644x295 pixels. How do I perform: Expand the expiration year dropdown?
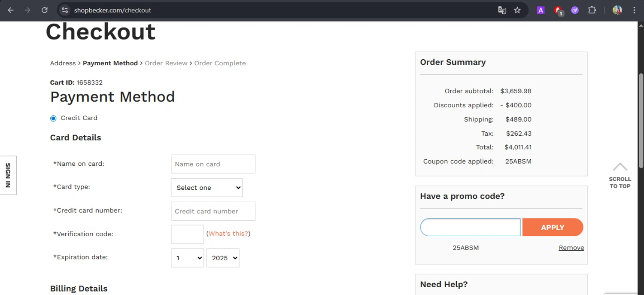click(x=223, y=258)
